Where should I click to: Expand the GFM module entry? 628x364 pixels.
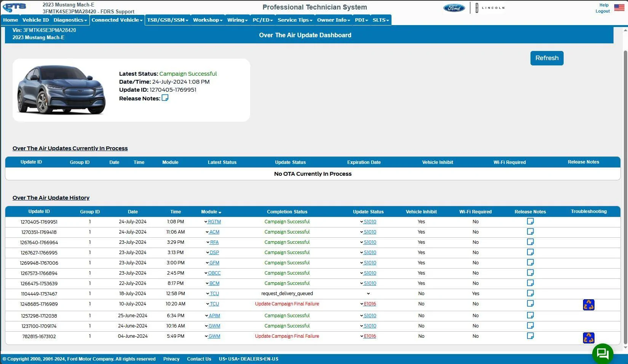[x=213, y=263]
